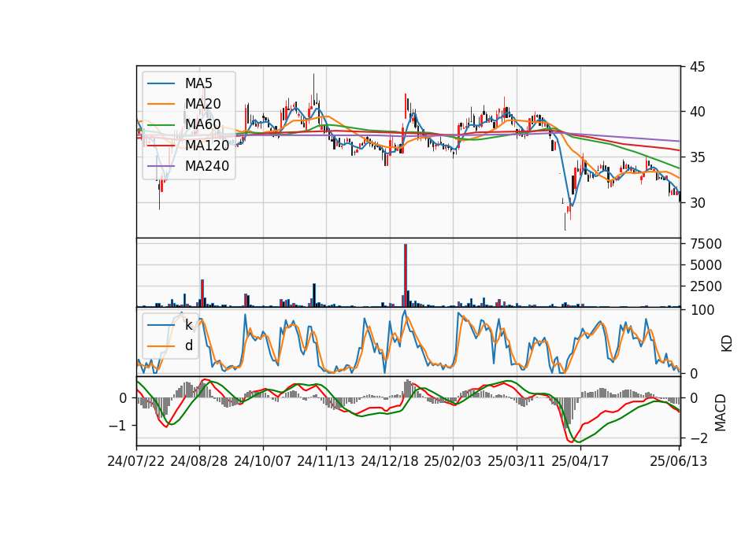Click the −1 MACD left axis label
This screenshot has width=756, height=543.
tap(117, 426)
